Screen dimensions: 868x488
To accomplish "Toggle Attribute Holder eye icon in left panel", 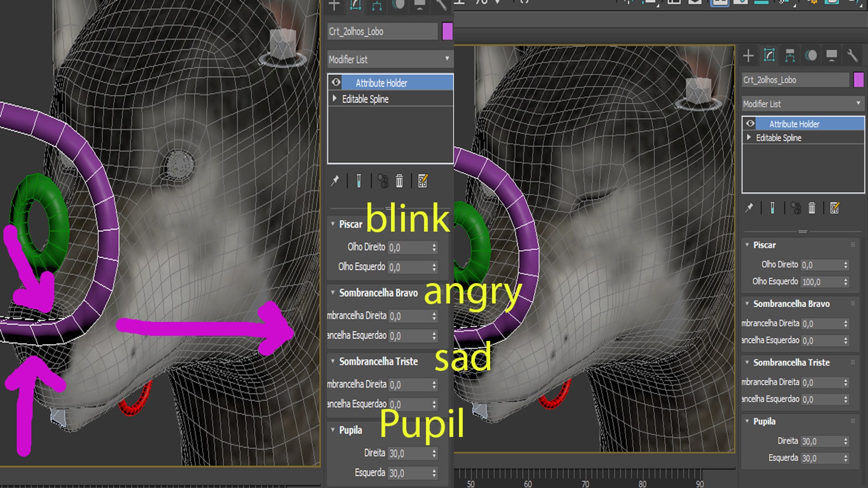I will [336, 82].
